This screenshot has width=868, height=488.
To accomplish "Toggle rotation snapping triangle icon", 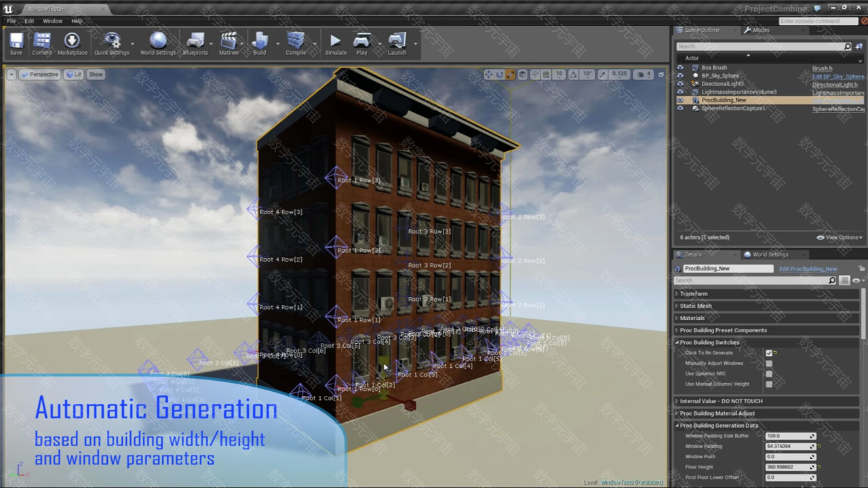I will pos(574,75).
